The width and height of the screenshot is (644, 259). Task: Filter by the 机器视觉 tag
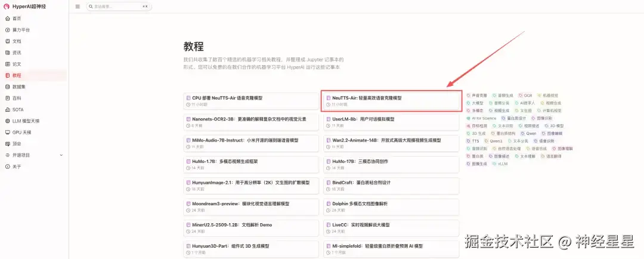tap(548, 95)
